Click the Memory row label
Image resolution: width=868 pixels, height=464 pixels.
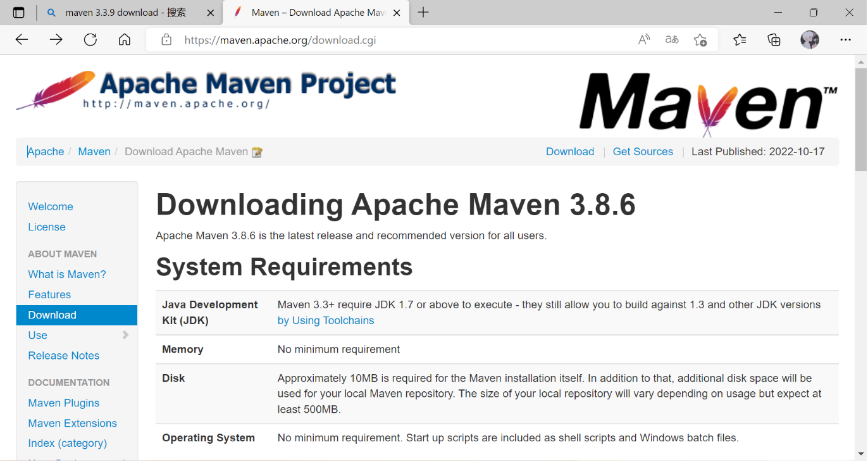pyautogui.click(x=183, y=349)
